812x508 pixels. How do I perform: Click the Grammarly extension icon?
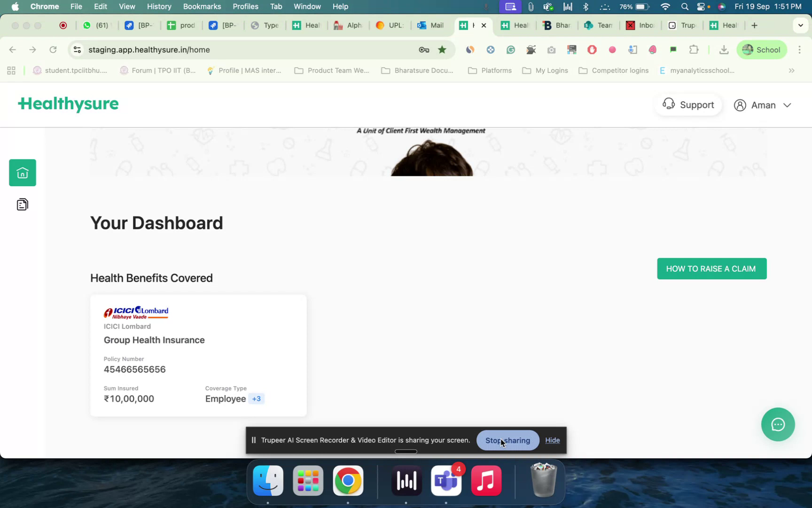[510, 49]
